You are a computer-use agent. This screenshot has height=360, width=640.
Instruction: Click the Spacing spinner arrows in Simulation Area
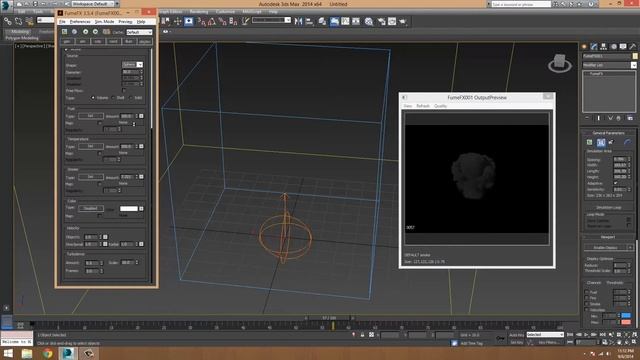coord(629,159)
